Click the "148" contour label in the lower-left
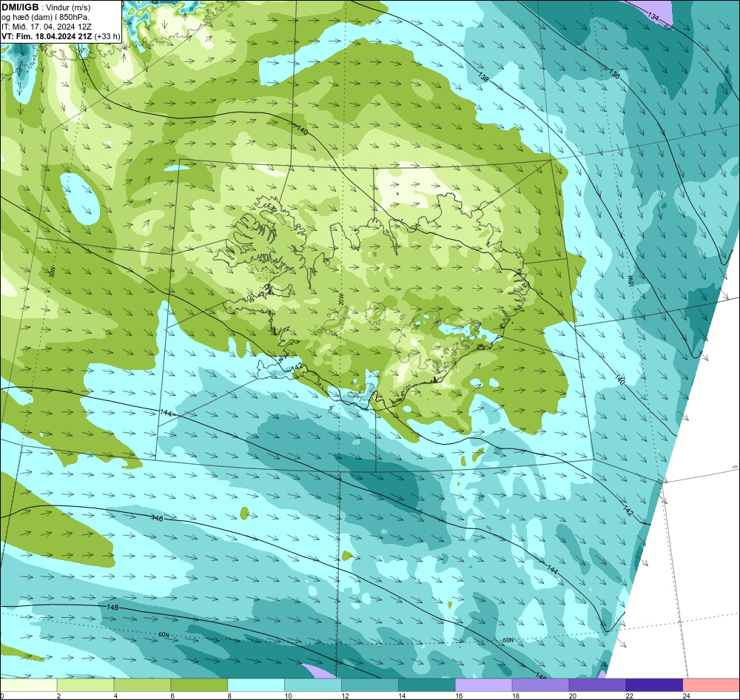The image size is (740, 700). (112, 607)
